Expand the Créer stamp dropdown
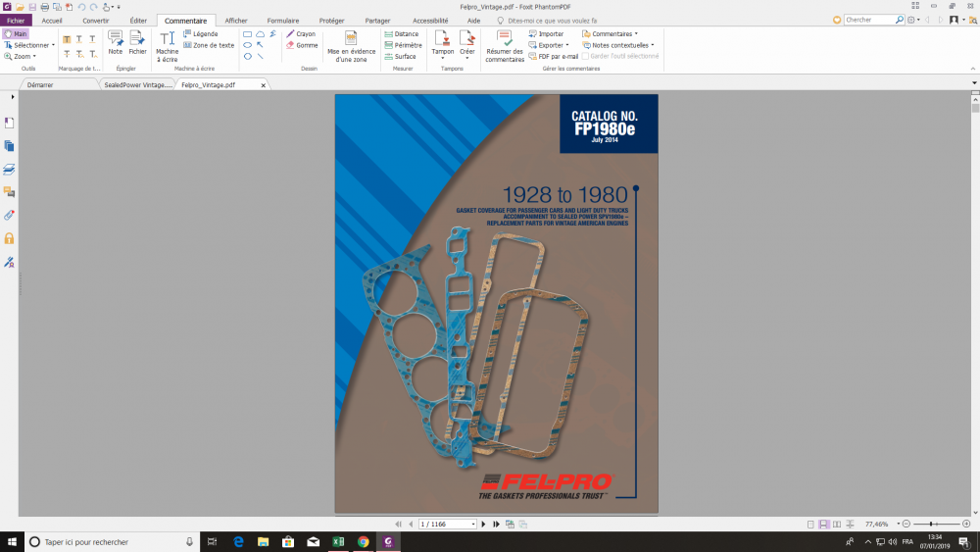The width and height of the screenshot is (980, 552). coord(466,59)
